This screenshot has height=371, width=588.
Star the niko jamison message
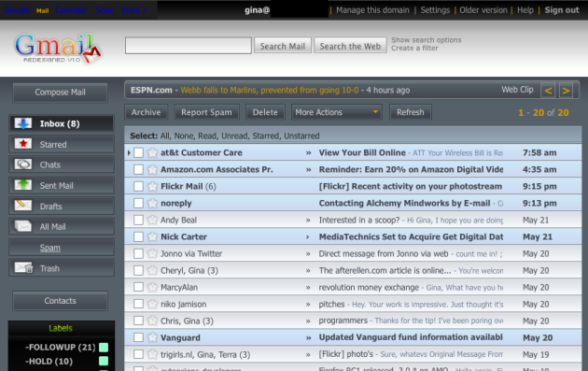point(152,304)
